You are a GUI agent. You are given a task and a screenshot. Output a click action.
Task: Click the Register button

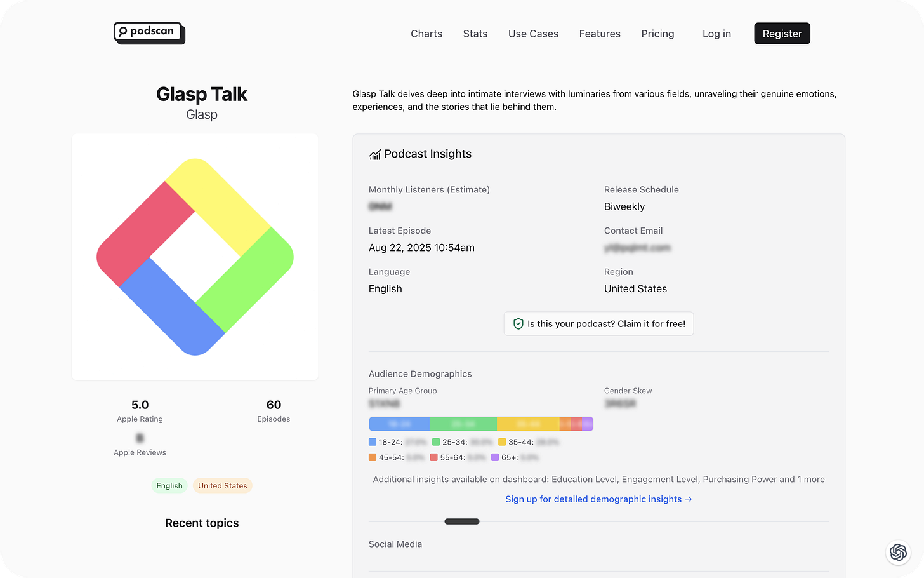(782, 34)
